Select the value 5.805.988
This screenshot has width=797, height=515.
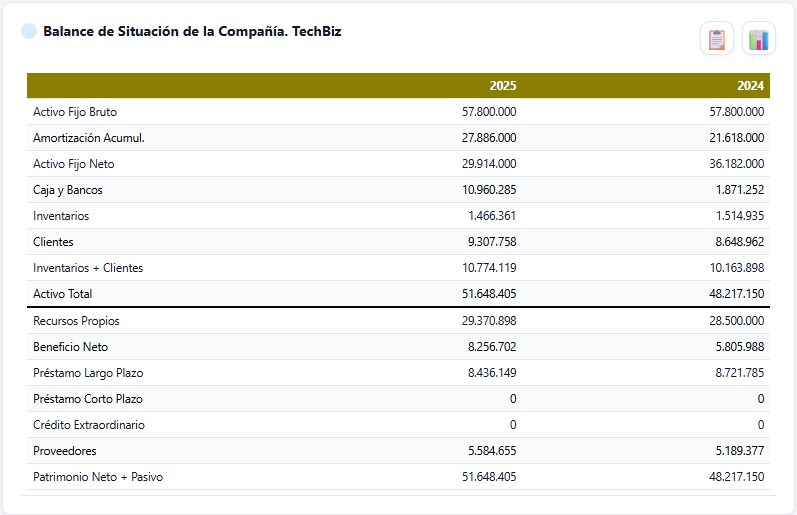[740, 347]
